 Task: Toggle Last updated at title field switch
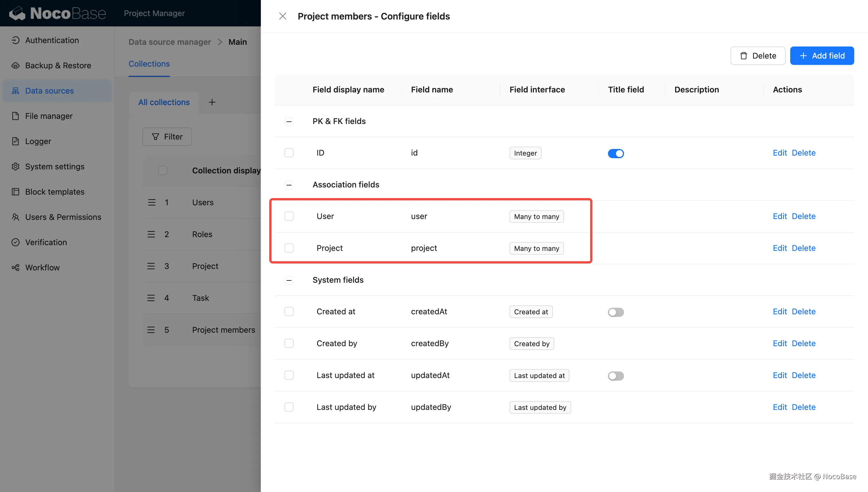616,376
